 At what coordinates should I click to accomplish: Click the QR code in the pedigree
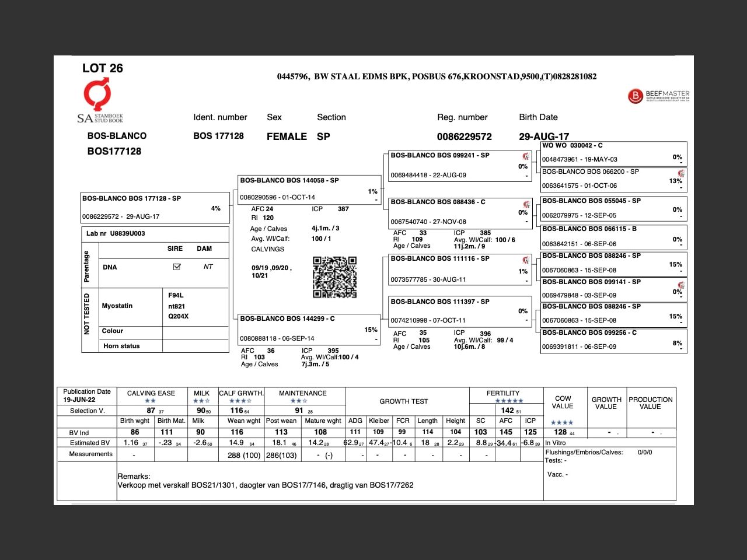pyautogui.click(x=334, y=277)
